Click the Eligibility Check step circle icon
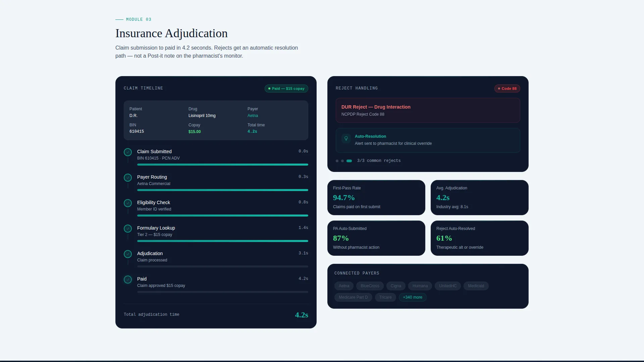The width and height of the screenshot is (644, 362). 128,203
